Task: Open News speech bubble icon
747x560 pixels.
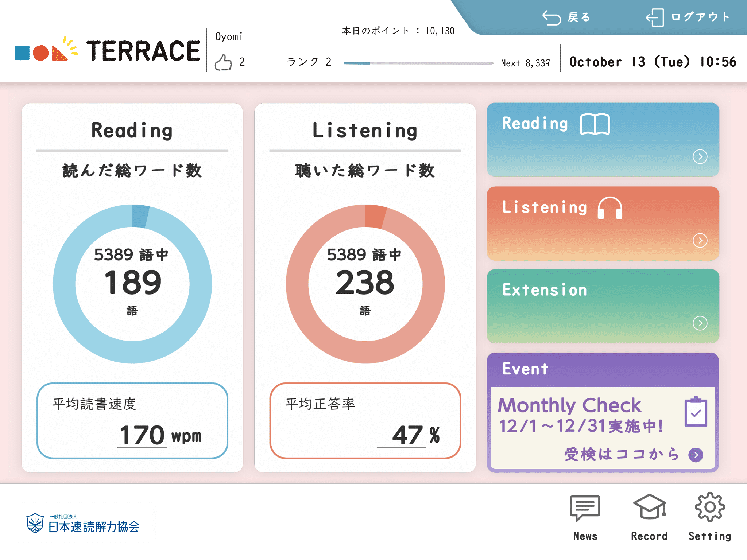Action: pos(585,507)
